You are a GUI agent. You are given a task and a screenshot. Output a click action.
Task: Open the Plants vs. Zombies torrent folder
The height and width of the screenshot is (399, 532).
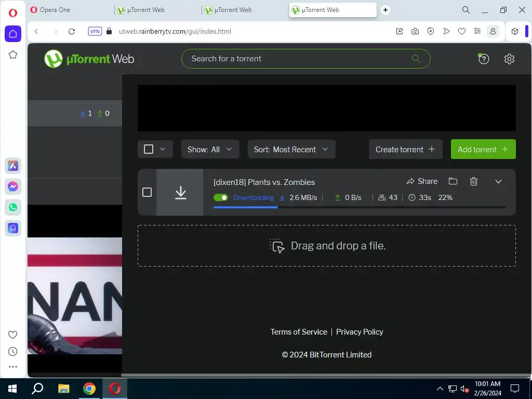point(453,181)
